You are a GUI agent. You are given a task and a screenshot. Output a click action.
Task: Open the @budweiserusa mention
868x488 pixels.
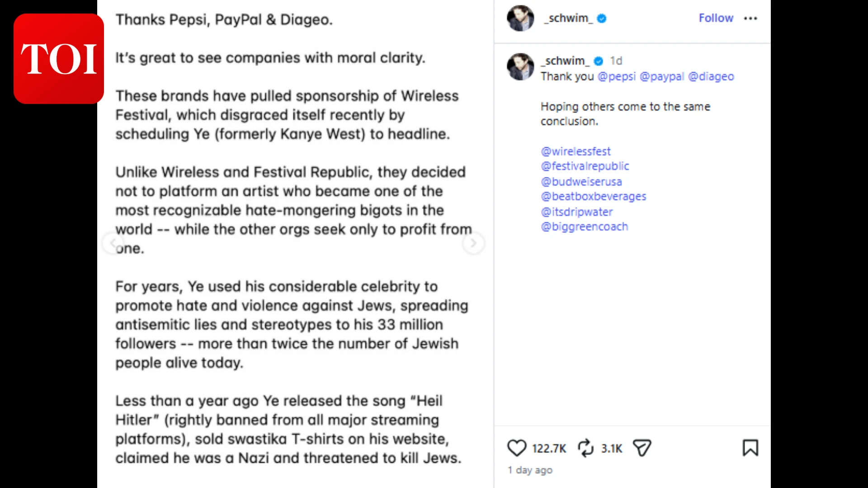coord(581,182)
